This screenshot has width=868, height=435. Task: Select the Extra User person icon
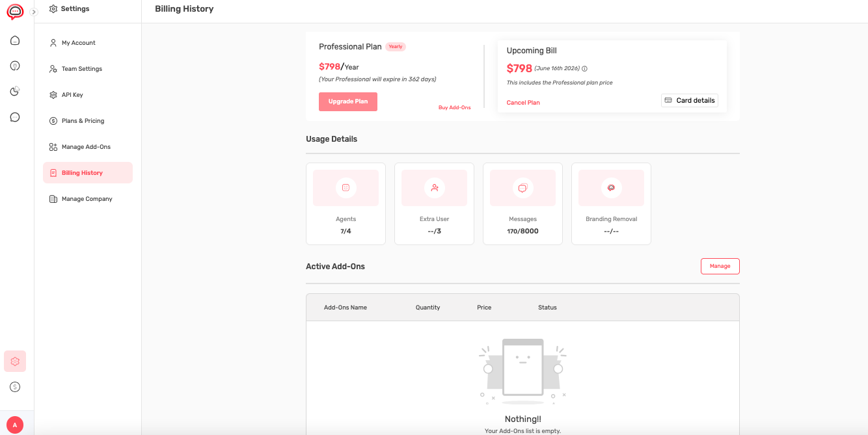(434, 187)
